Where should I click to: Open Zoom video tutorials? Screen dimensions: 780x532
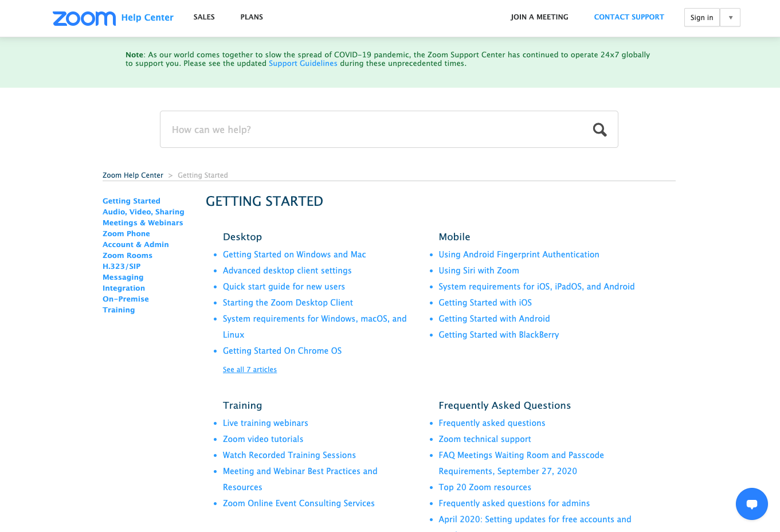(263, 439)
